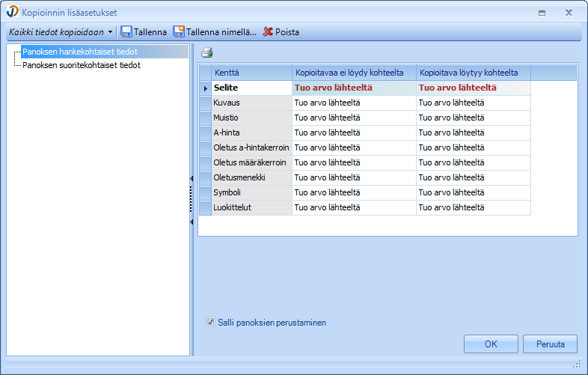Click A-hinta 'ei löydy' value cell
The height and width of the screenshot is (375, 588).
click(354, 133)
